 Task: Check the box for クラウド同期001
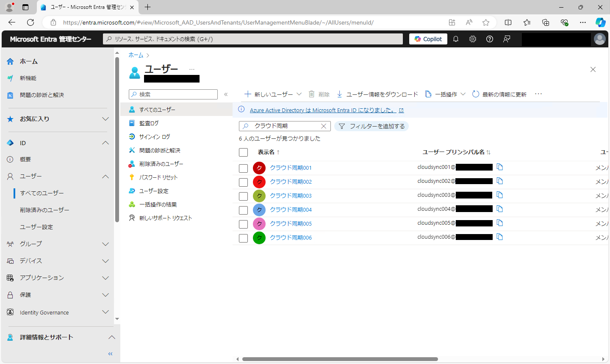(x=243, y=168)
